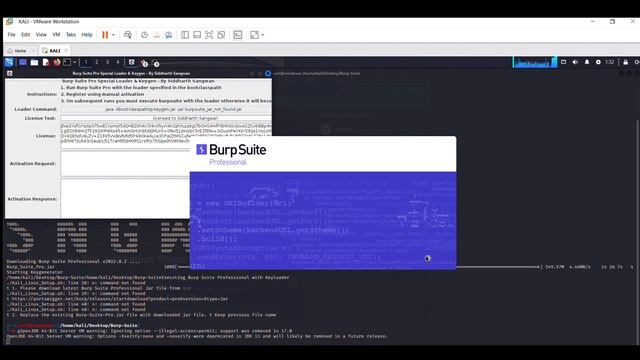Open the File menu in VMware
The image size is (640, 360).
pyautogui.click(x=11, y=35)
